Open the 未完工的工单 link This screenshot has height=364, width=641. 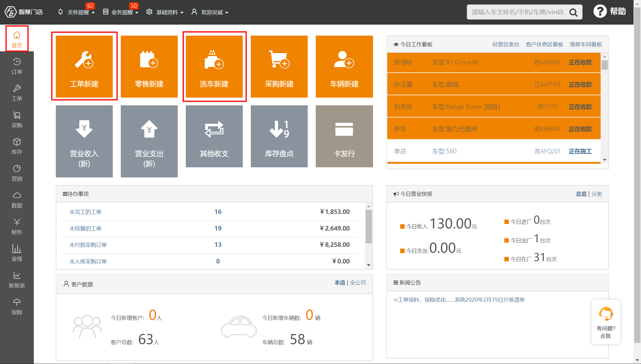(85, 212)
